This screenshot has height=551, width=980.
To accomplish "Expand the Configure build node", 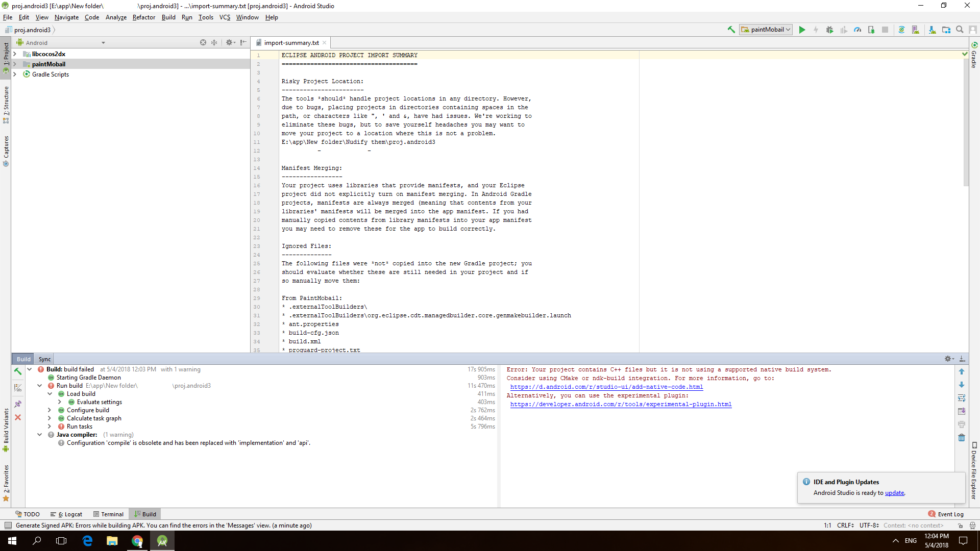I will click(50, 410).
